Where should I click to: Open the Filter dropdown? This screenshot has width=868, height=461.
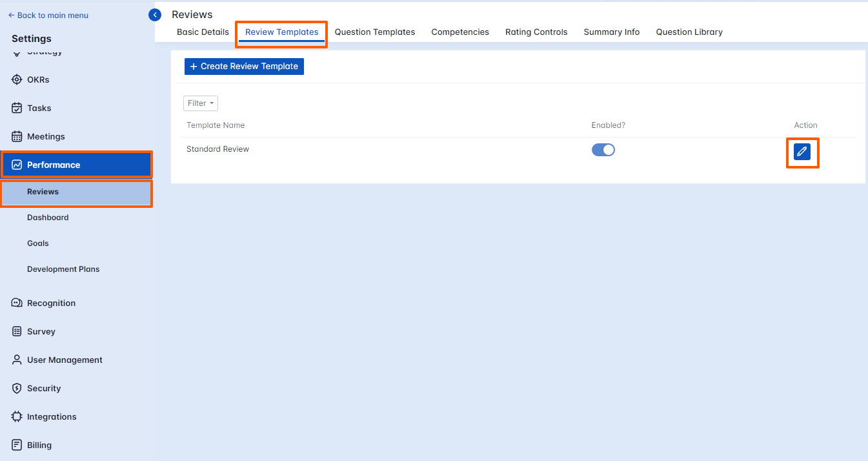point(200,103)
